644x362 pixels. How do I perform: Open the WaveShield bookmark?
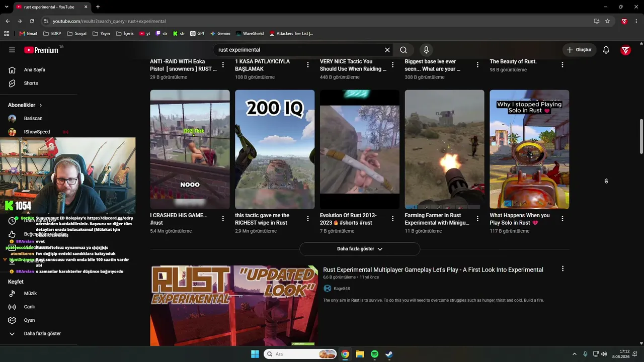pos(250,34)
